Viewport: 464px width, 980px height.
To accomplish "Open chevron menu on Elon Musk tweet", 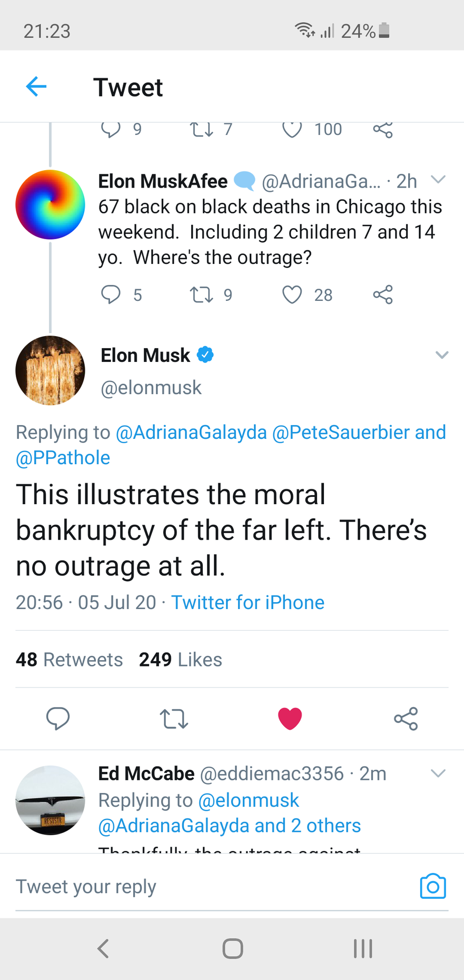I will pyautogui.click(x=442, y=355).
